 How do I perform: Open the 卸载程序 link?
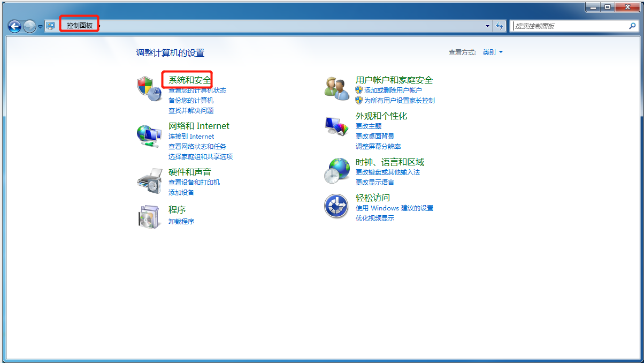[181, 222]
